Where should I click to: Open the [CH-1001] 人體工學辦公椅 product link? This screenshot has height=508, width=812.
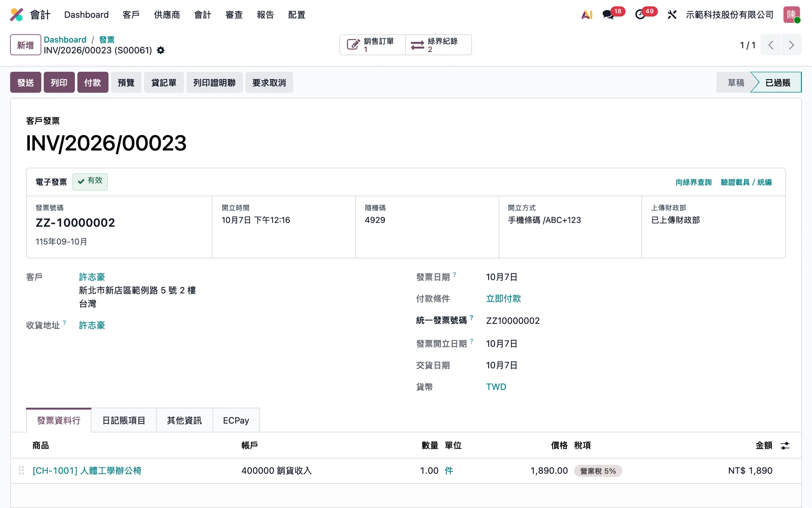point(87,471)
